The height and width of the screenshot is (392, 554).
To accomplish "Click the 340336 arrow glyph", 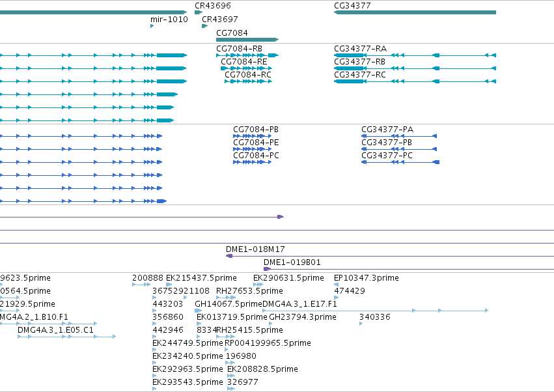I will pos(361,324).
